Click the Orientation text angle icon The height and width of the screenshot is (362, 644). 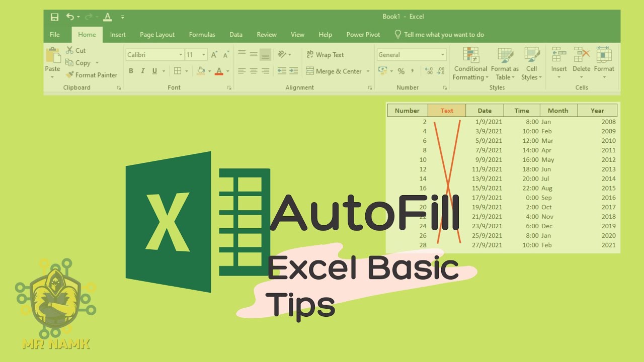pyautogui.click(x=282, y=55)
